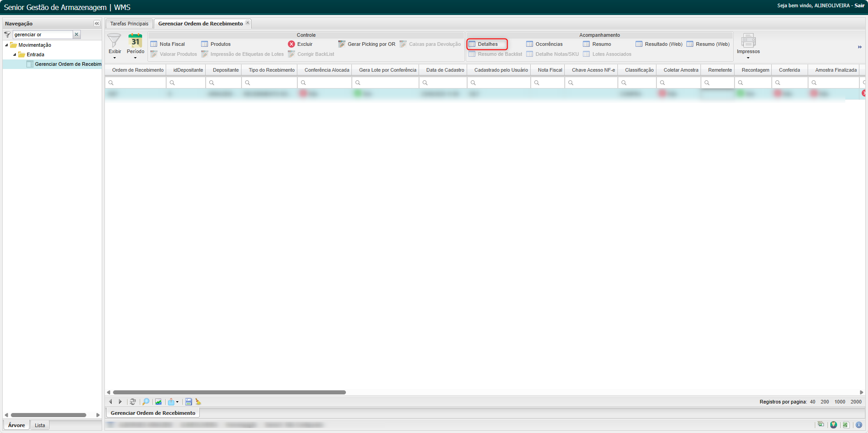Collapse the Movimentação tree folder

pyautogui.click(x=6, y=45)
